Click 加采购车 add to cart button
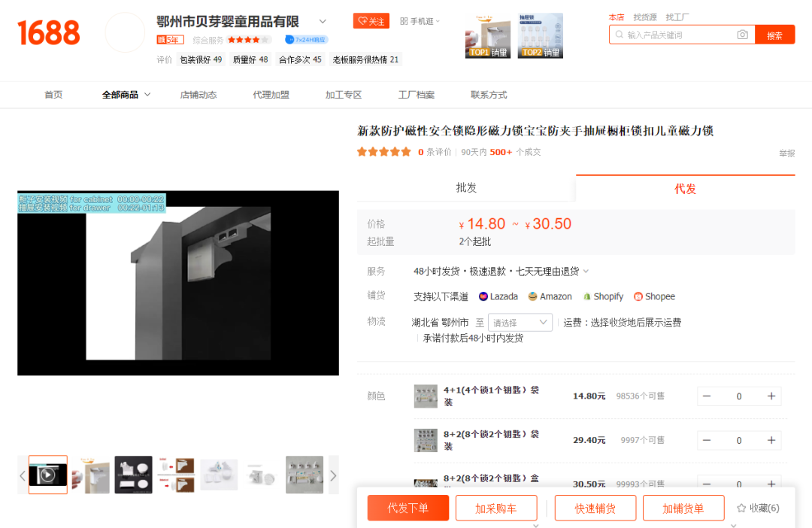 click(x=496, y=508)
